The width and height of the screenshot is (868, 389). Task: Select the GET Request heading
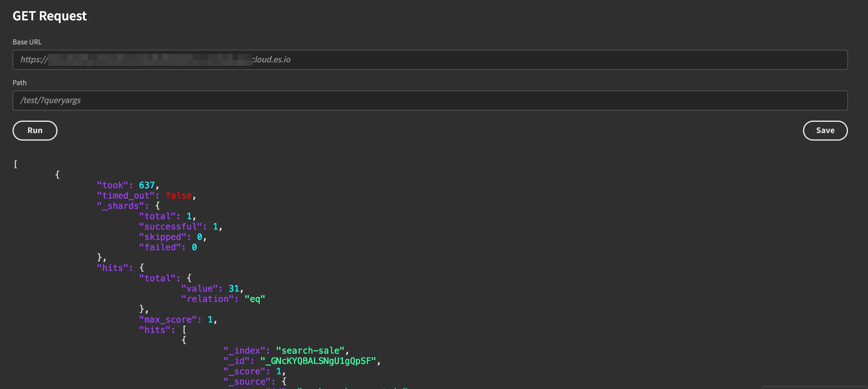click(49, 16)
